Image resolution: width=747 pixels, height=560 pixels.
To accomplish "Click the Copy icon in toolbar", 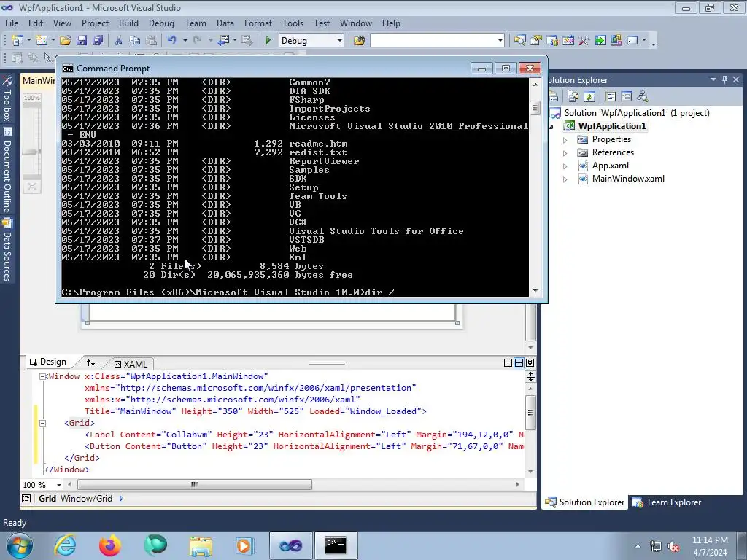I will click(135, 41).
